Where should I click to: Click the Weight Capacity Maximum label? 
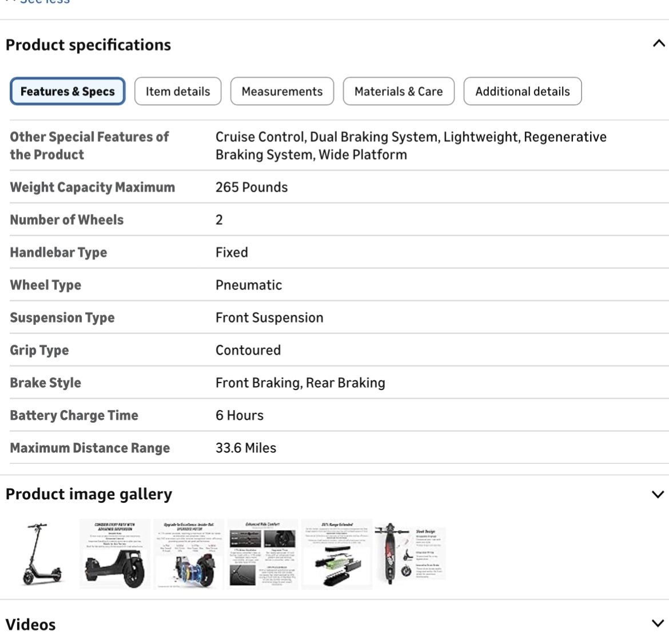tap(92, 187)
